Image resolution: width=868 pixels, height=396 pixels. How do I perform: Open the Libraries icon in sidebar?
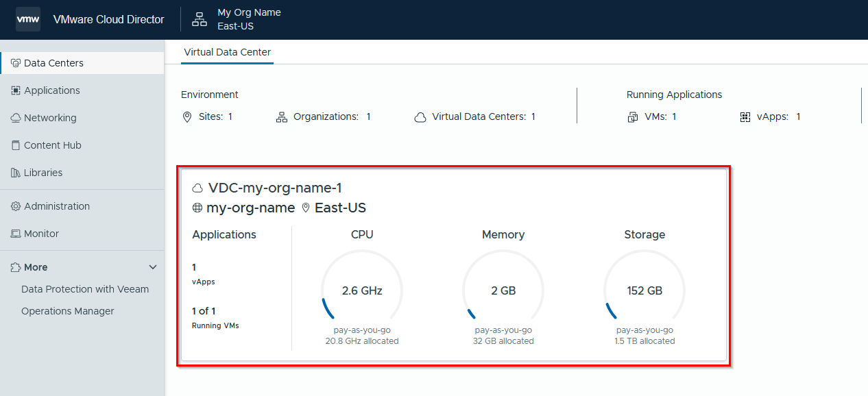coord(16,173)
